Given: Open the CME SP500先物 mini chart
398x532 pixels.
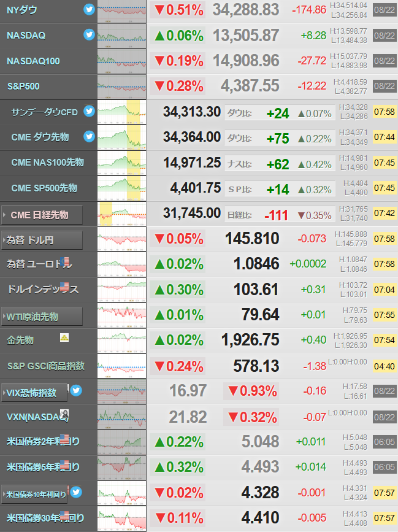Looking at the screenshot, I should coord(121,188).
